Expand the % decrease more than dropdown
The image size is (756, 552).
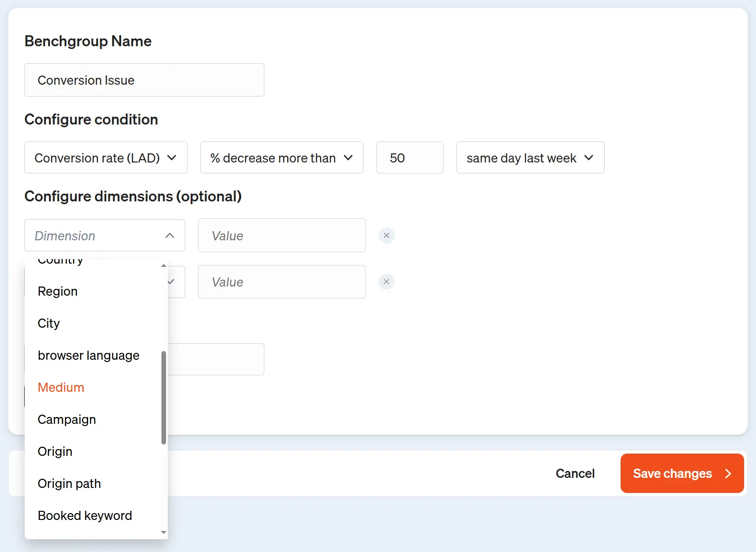(281, 158)
